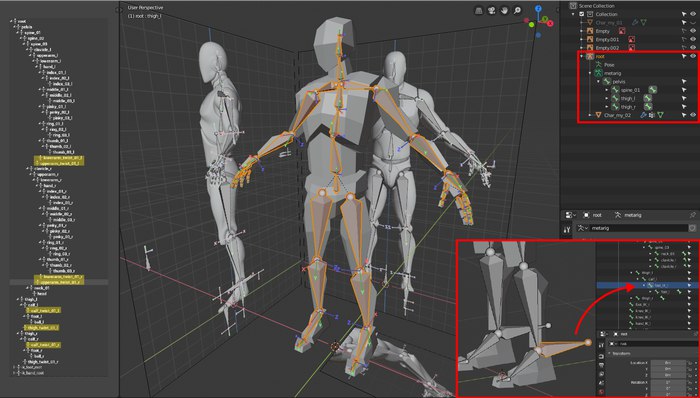Click child bone icon right of thigh_r
The height and width of the screenshot is (398, 700).
648,107
